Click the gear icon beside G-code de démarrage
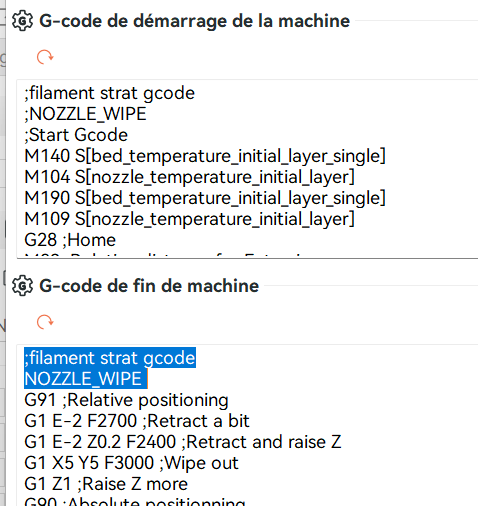This screenshot has width=478, height=506. 22,21
